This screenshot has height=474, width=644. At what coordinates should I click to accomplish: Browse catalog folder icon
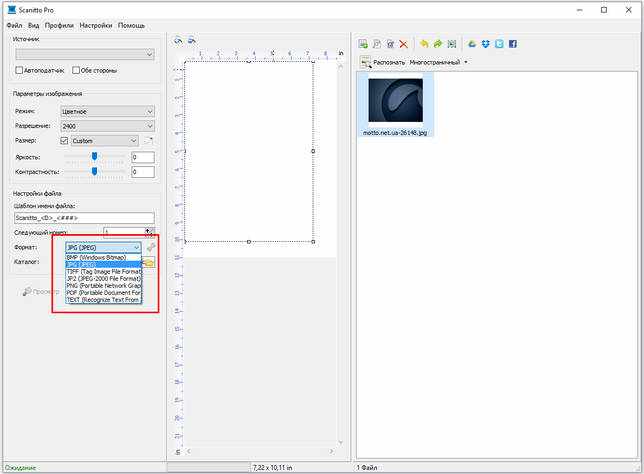[x=149, y=262]
